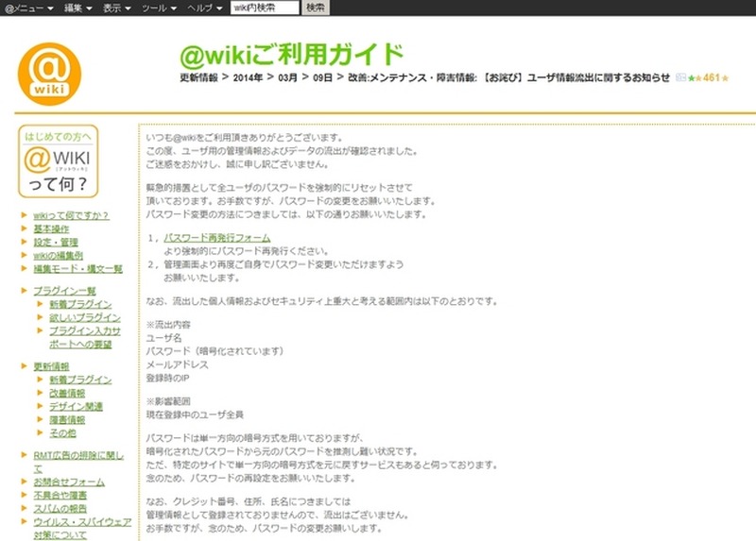Click the wiki内検索 search field
Viewport: 756px width, 541px height.
tap(265, 8)
